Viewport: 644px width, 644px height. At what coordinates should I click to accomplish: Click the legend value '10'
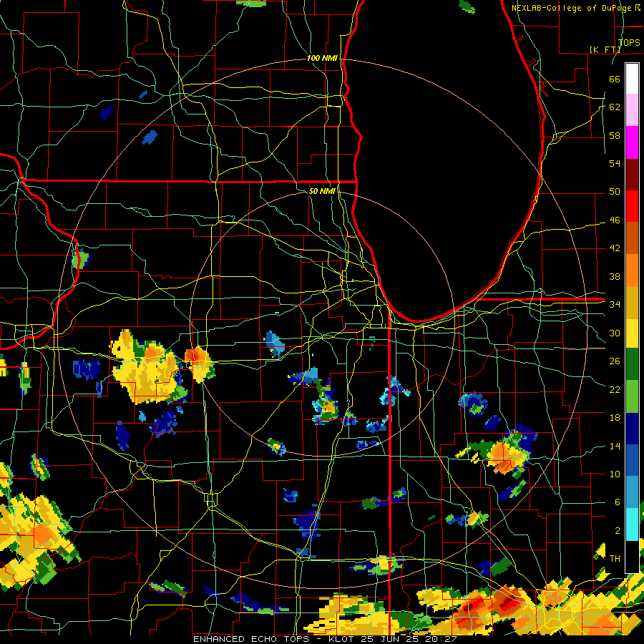(615, 474)
